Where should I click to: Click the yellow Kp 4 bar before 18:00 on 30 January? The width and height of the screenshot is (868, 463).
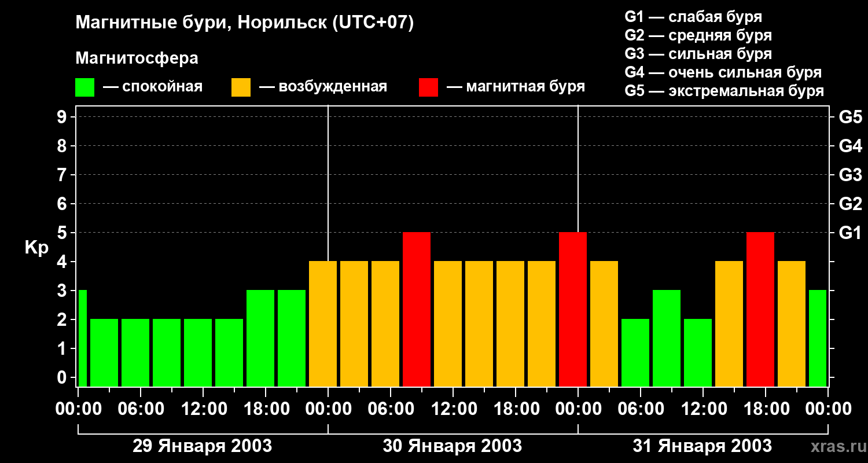coord(510,324)
